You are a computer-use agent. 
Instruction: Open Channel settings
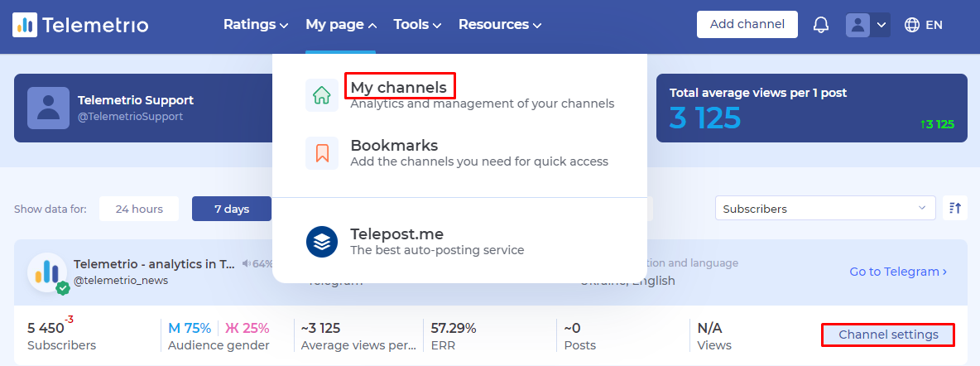(x=888, y=335)
